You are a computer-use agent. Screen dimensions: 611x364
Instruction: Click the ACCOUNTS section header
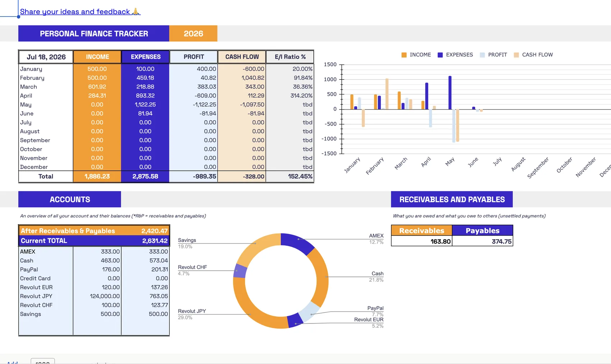point(70,199)
